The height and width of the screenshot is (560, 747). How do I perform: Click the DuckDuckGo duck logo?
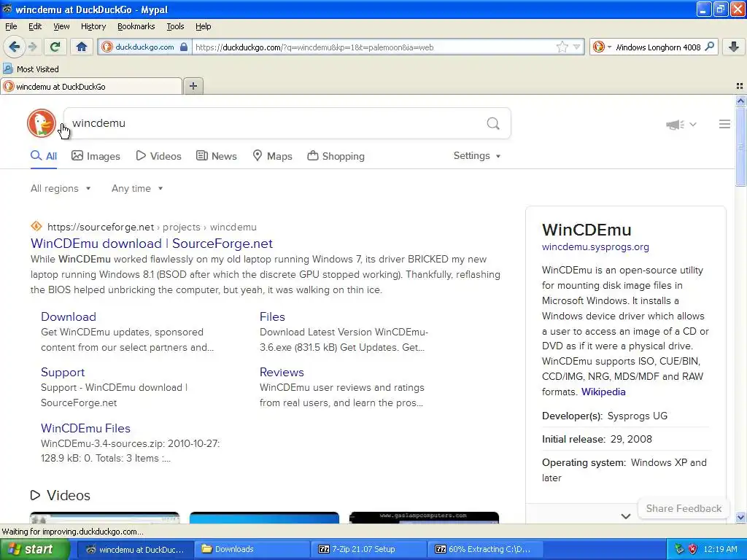coord(42,123)
